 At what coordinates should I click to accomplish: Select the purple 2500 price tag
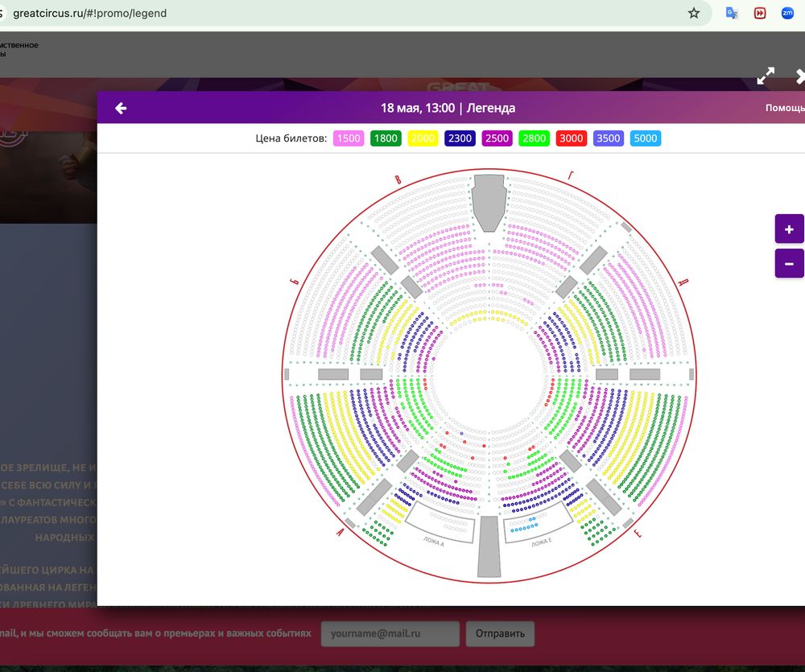pos(497,138)
